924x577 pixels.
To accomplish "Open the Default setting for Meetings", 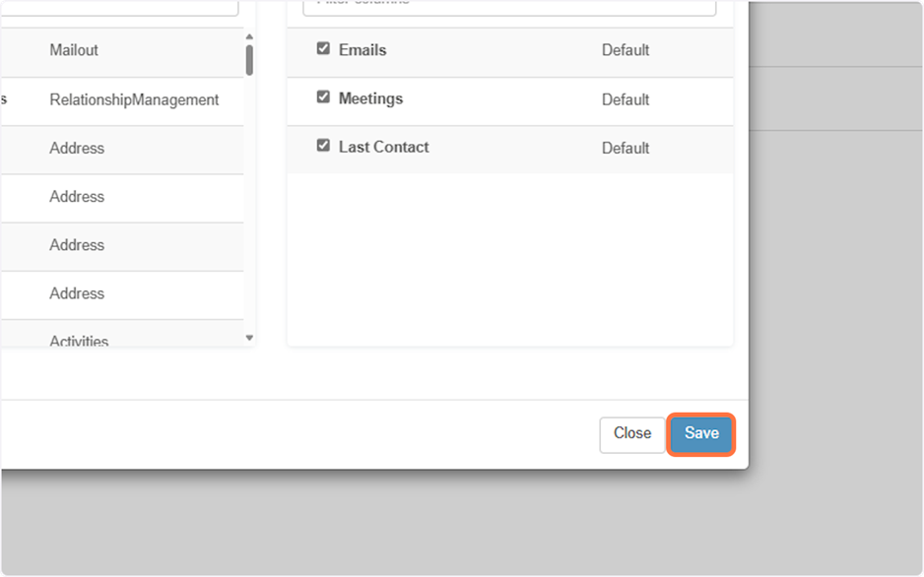I will coord(626,99).
